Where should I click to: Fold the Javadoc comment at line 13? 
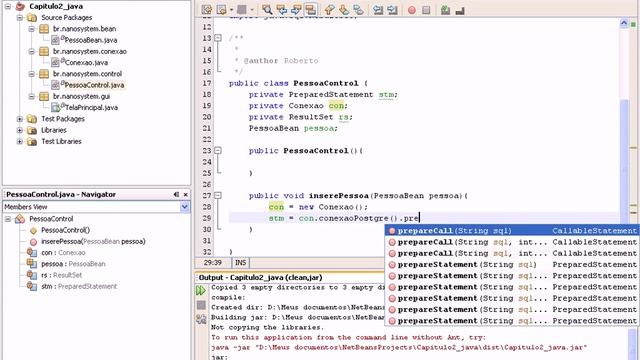point(218,38)
